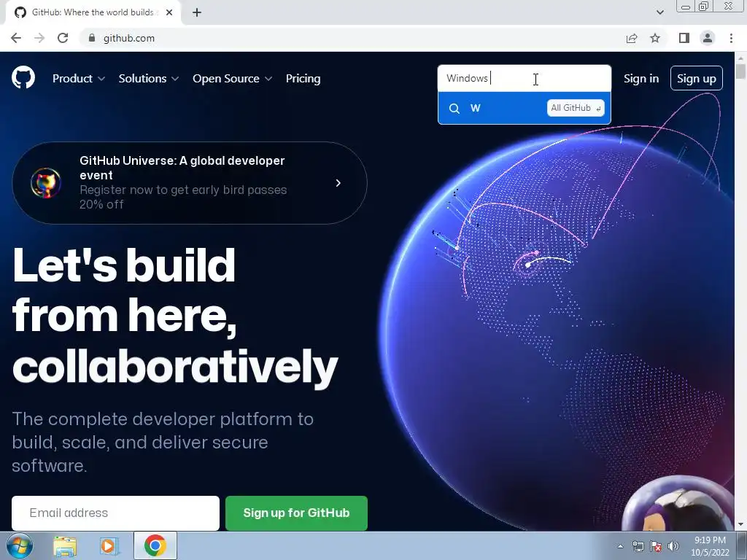Click the Show desktop strip

pos(742,545)
